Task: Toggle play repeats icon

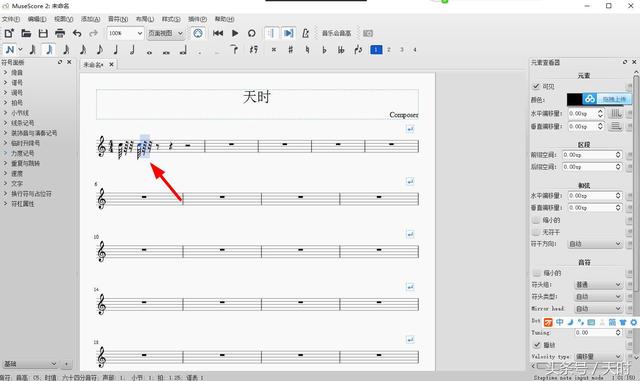Action: 271,33
